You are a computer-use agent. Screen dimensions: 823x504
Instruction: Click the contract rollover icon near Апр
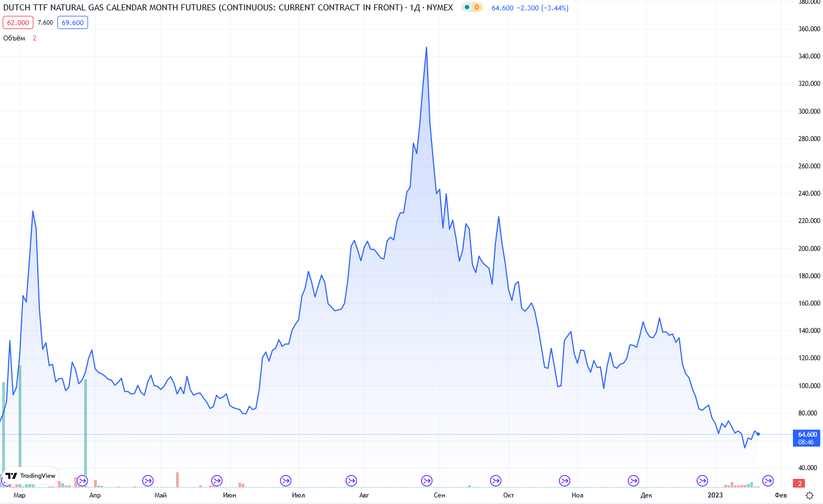click(x=82, y=481)
